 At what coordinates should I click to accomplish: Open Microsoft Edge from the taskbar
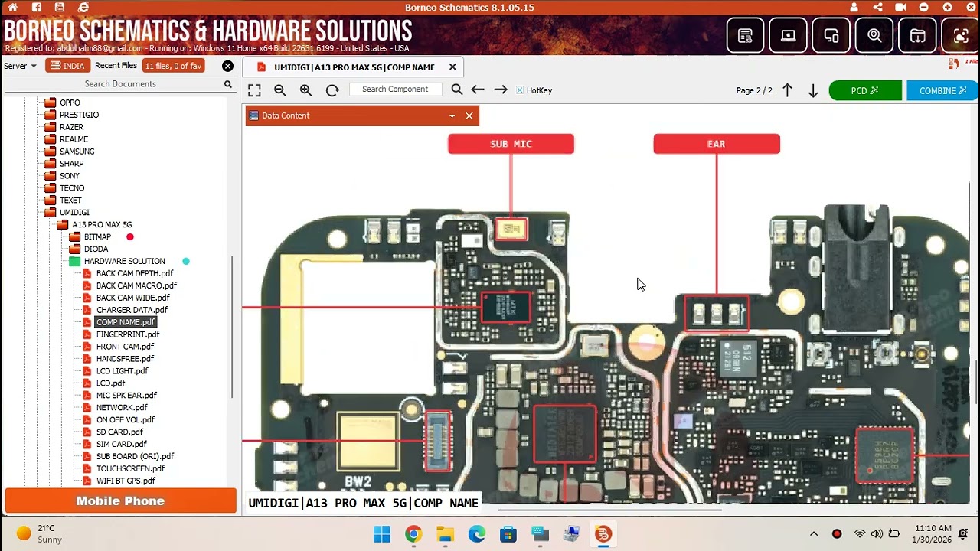476,534
